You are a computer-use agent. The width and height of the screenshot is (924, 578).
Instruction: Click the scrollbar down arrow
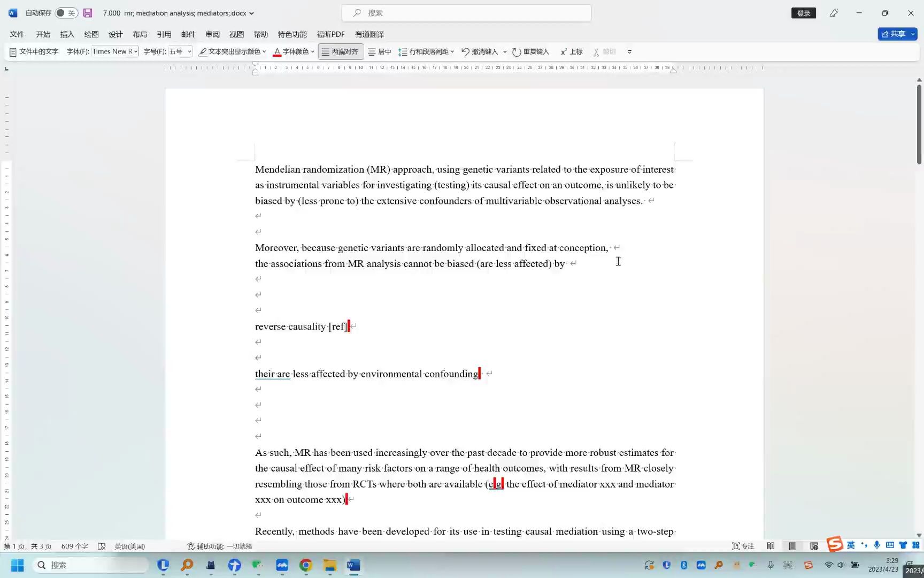(x=919, y=535)
